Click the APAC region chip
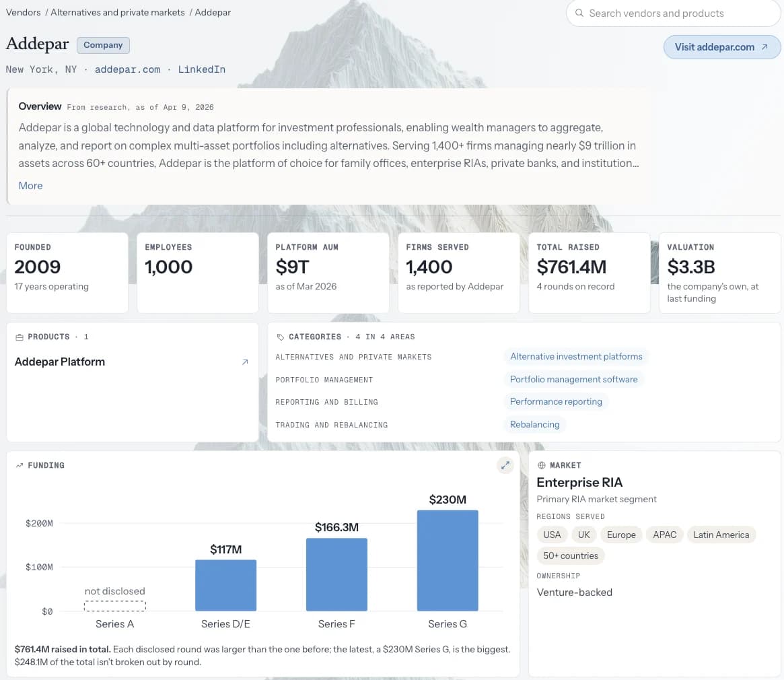The image size is (784, 680). 664,535
